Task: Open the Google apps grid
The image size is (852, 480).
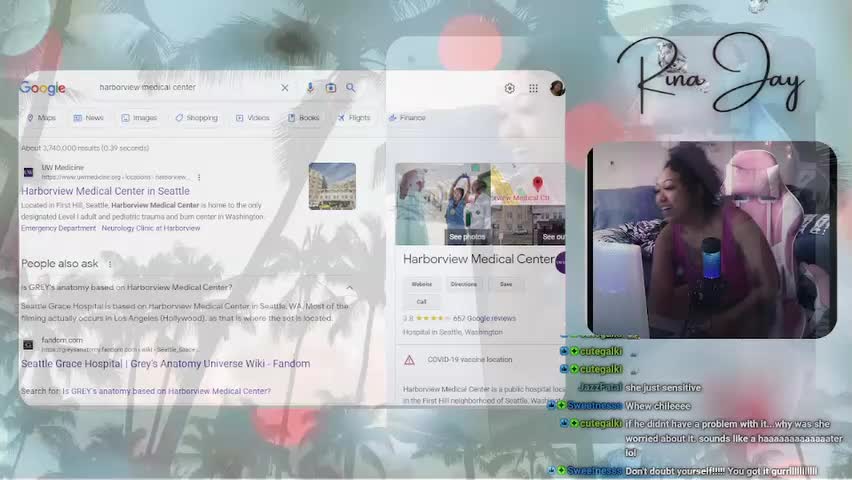Action: pyautogui.click(x=533, y=88)
